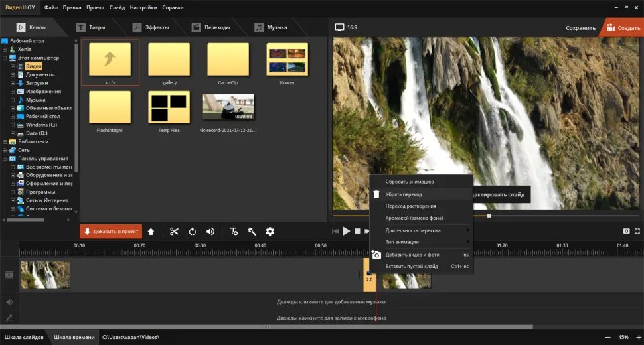The height and width of the screenshot is (345, 644).
Task: Select the scissors cut tool
Action: [x=174, y=232]
